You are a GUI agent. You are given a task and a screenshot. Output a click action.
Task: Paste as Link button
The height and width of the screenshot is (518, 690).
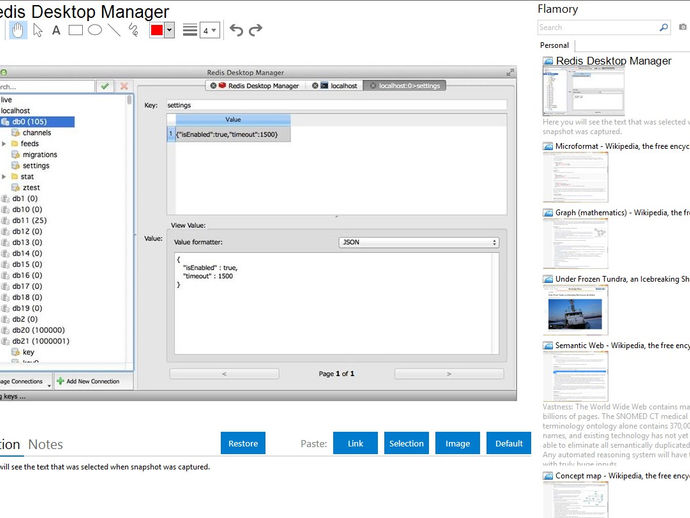point(355,443)
